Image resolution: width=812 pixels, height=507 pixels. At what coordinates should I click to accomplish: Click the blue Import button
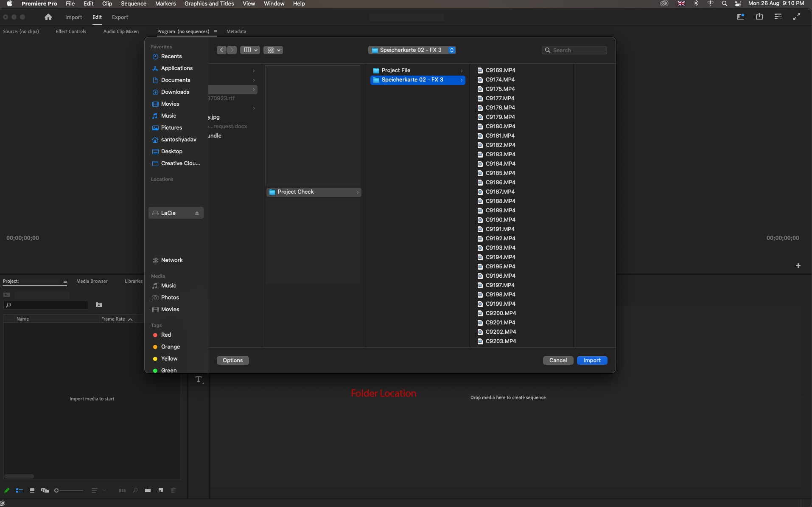click(x=592, y=361)
